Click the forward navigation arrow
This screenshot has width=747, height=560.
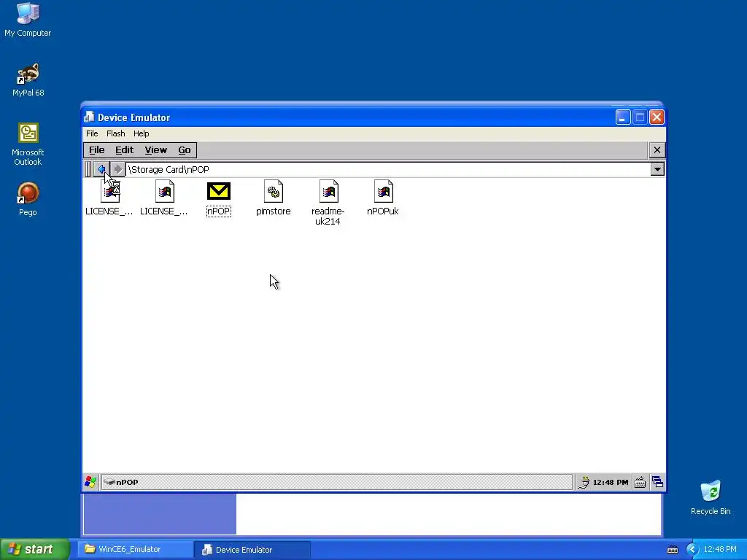tap(117, 169)
